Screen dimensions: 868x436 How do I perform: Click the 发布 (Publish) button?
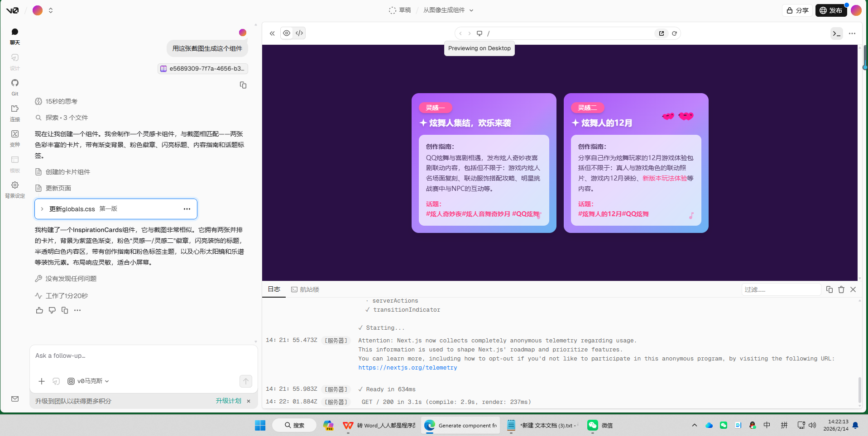click(x=831, y=10)
